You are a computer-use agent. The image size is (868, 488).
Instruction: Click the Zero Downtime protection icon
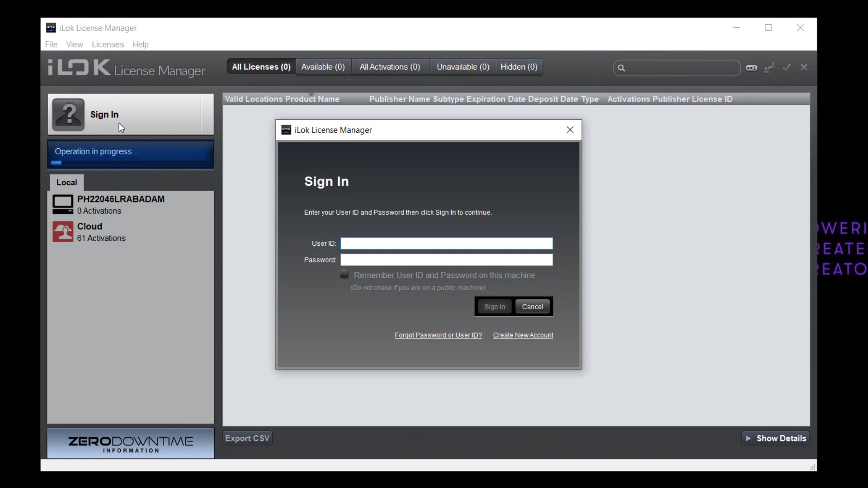[x=131, y=443]
